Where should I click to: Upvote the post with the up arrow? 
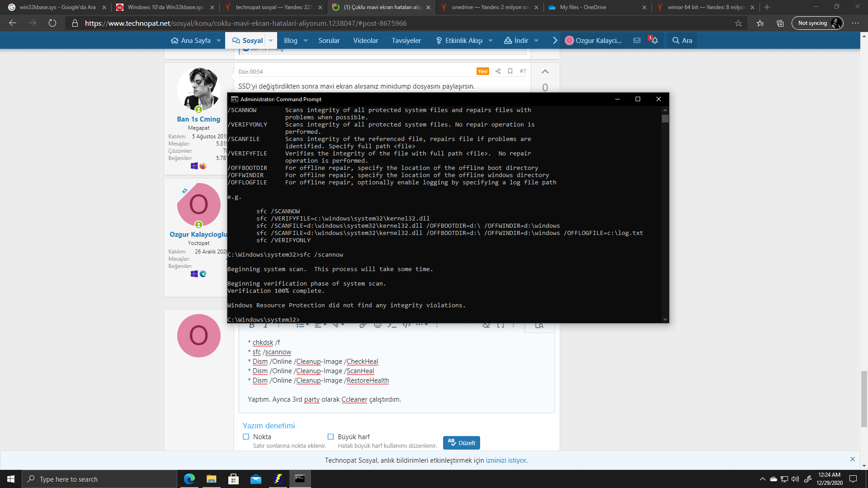tap(545, 72)
